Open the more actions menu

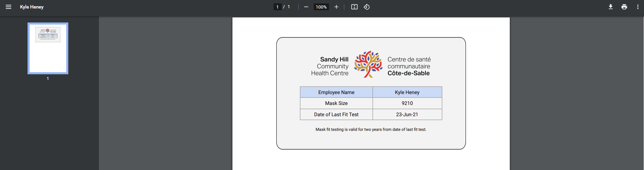[638, 7]
